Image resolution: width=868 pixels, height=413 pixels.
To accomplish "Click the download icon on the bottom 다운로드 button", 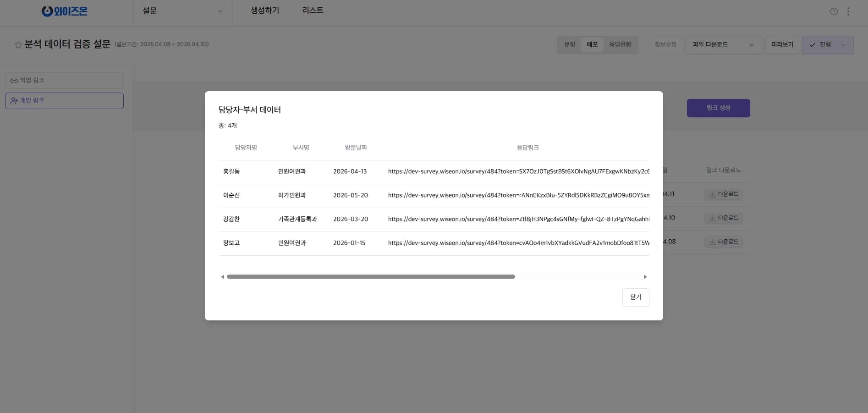I will 712,242.
